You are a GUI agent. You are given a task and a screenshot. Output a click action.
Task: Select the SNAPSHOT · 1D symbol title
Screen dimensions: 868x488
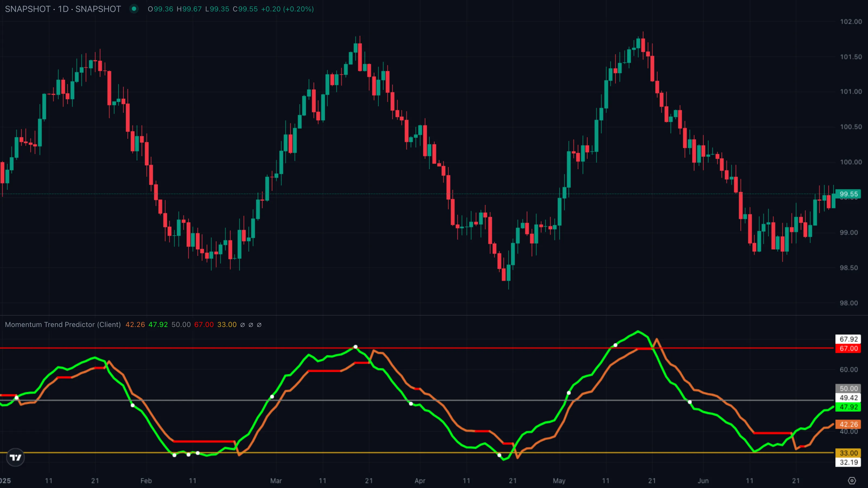coord(63,9)
